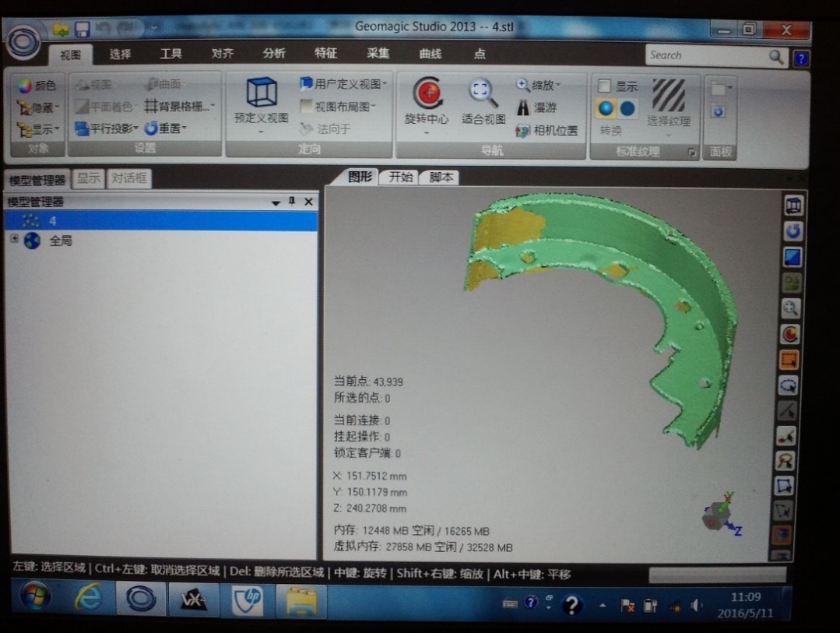Expand the Global (全局) tree node

point(14,240)
